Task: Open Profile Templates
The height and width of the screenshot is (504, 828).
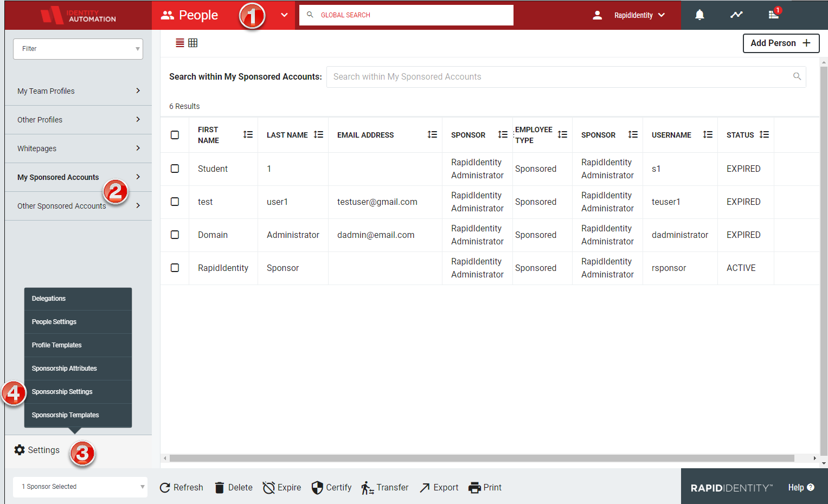Action: click(78, 345)
